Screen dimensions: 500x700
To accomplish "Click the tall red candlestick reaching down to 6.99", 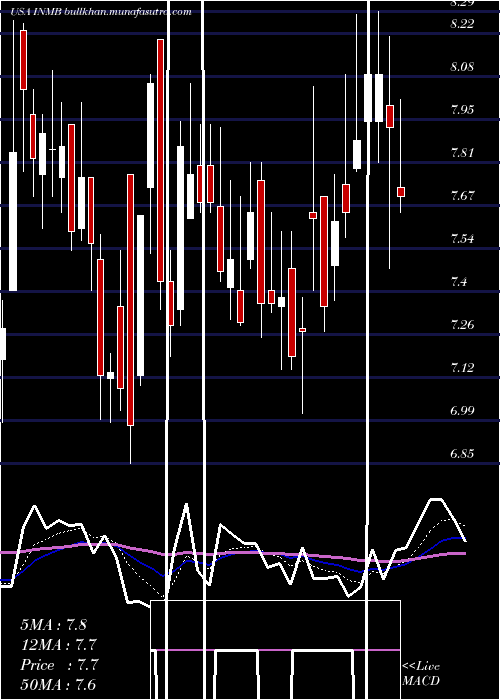I will (x=130, y=300).
